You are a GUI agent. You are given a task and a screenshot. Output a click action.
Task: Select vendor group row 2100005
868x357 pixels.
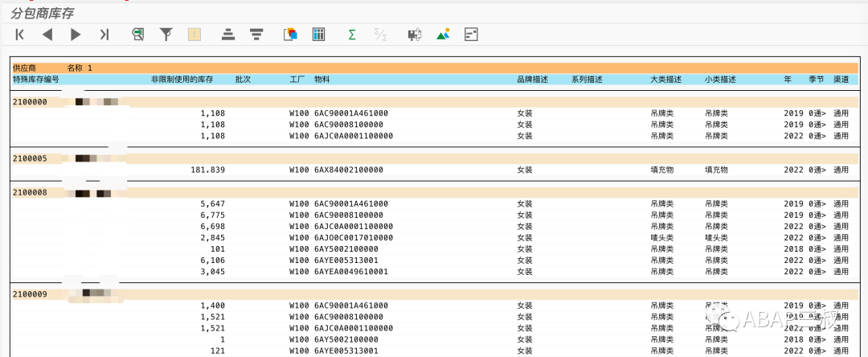[435, 159]
